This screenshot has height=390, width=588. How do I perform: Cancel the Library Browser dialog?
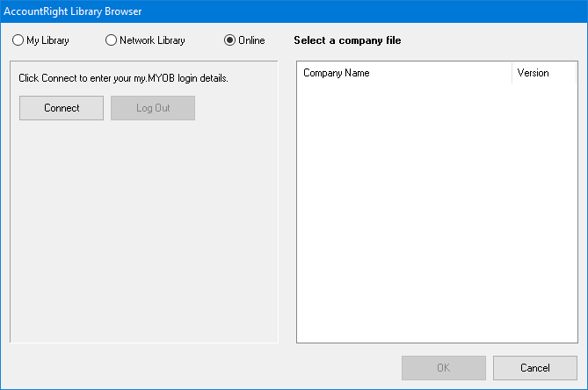click(x=535, y=367)
